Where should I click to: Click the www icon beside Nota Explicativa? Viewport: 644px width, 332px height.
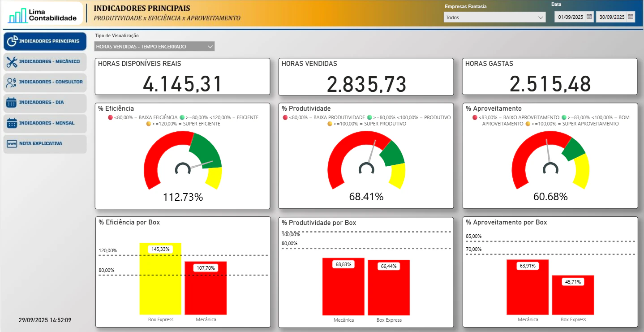[12, 144]
